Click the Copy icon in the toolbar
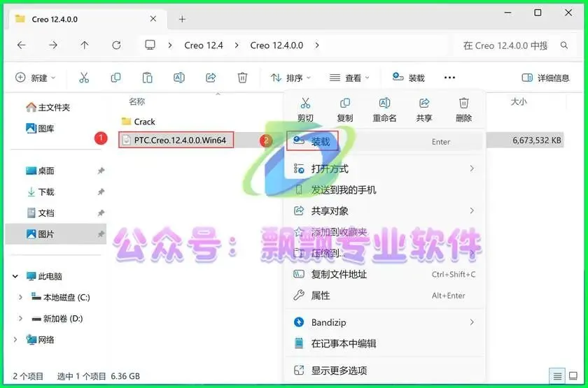 tap(115, 78)
